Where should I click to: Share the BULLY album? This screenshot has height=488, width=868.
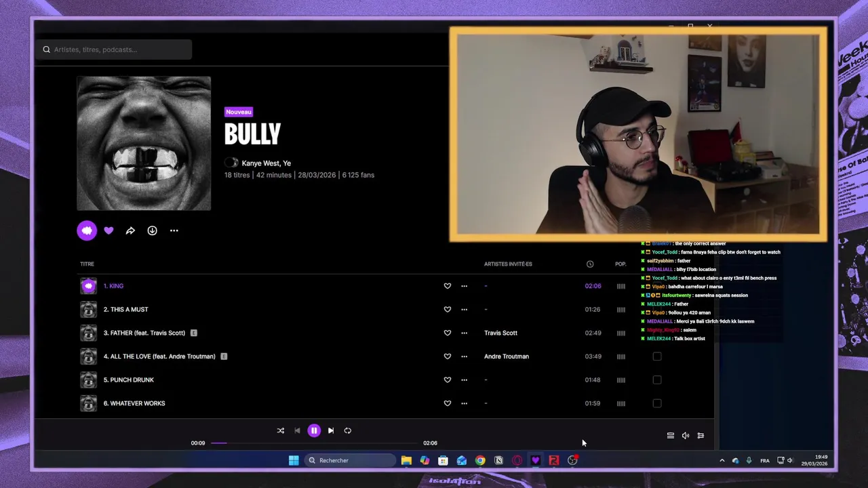(x=130, y=230)
